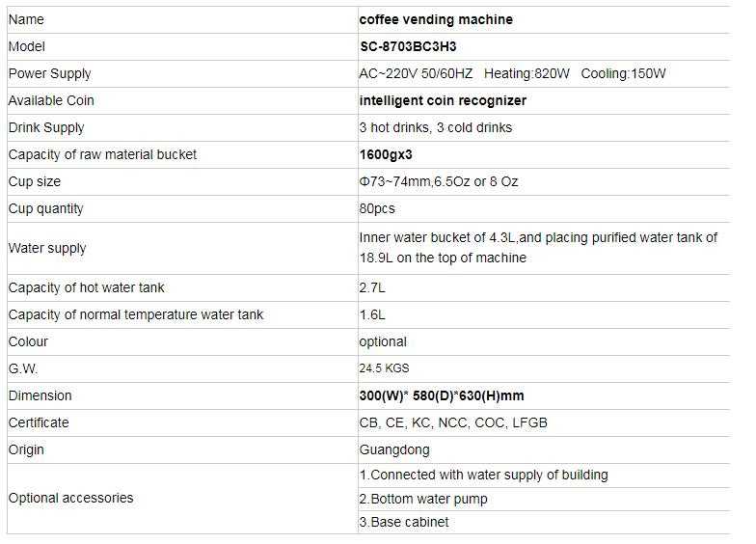Viewport: 756px width, 544px height.
Task: Click the 'Bottom water pump' accessory entry
Action: click(x=423, y=499)
